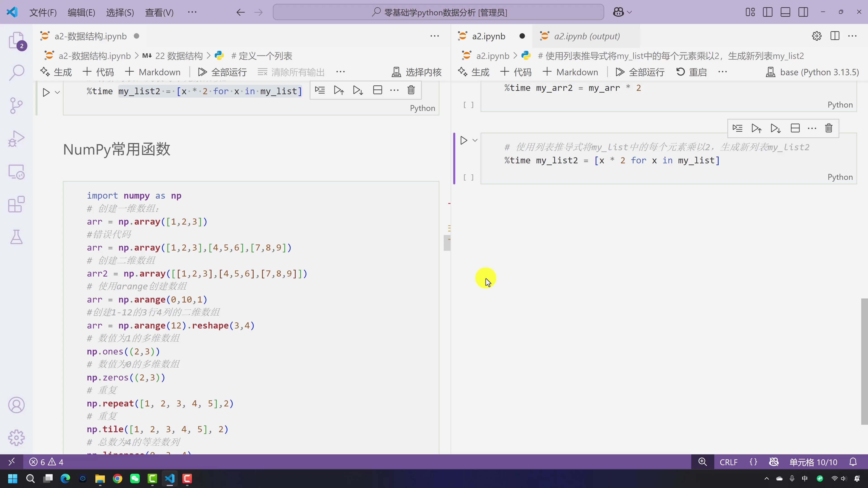Open the Search view in activity bar
Viewport: 868px width, 488px height.
(16, 72)
